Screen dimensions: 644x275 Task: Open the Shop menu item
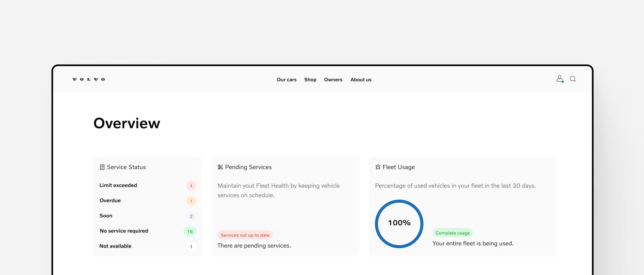(310, 80)
